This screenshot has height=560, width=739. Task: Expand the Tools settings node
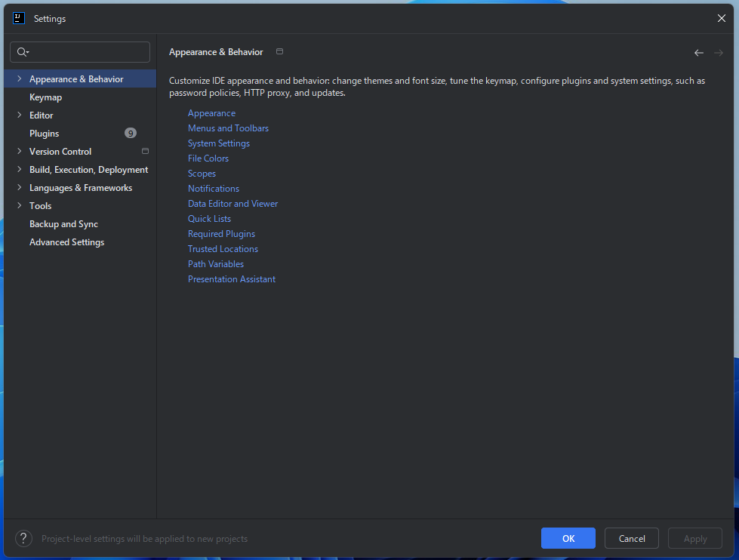click(x=19, y=206)
